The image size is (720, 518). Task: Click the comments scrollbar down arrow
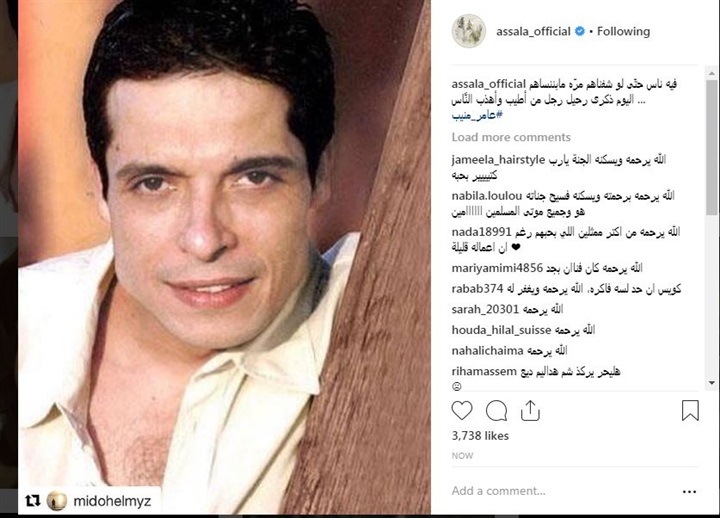(712, 383)
